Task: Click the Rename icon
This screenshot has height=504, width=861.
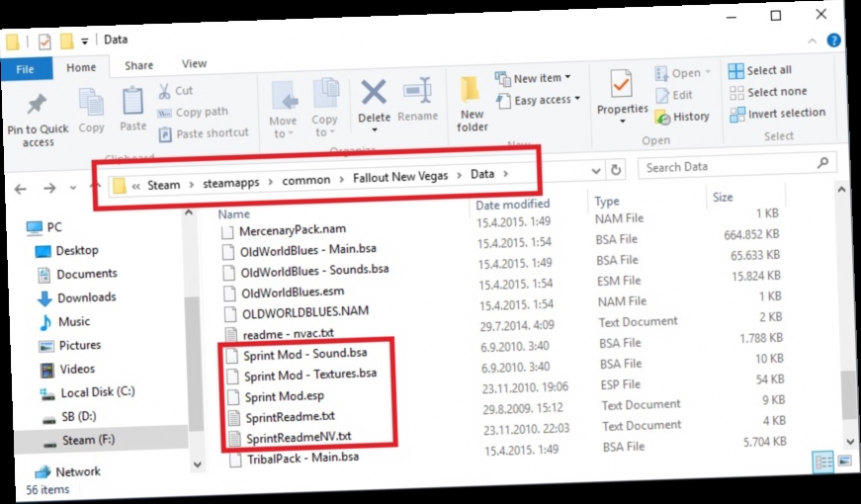Action: coord(418,91)
